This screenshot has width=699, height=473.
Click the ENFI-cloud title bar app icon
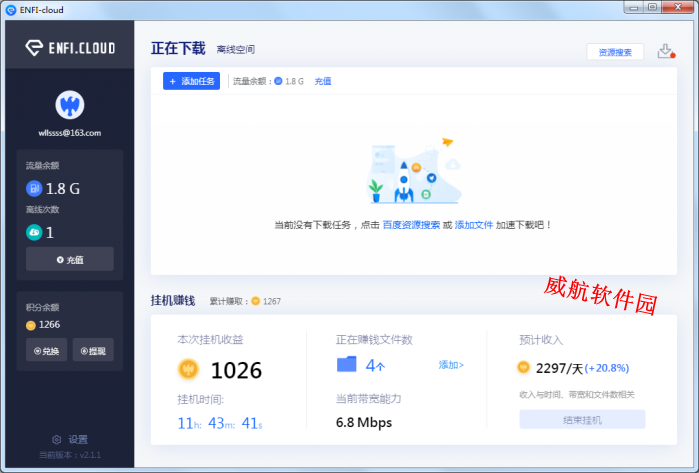pyautogui.click(x=11, y=10)
